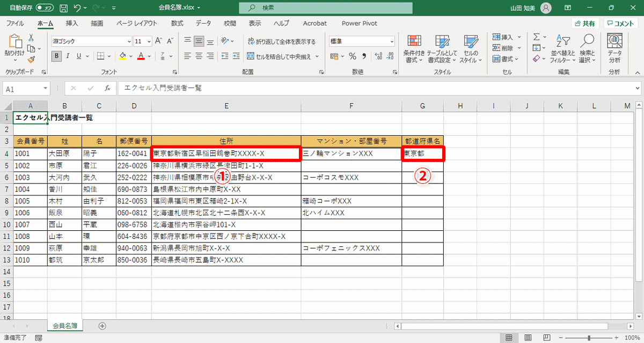The height and width of the screenshot is (343, 644).
Task: Center cell text horizontally
Action: click(x=199, y=56)
